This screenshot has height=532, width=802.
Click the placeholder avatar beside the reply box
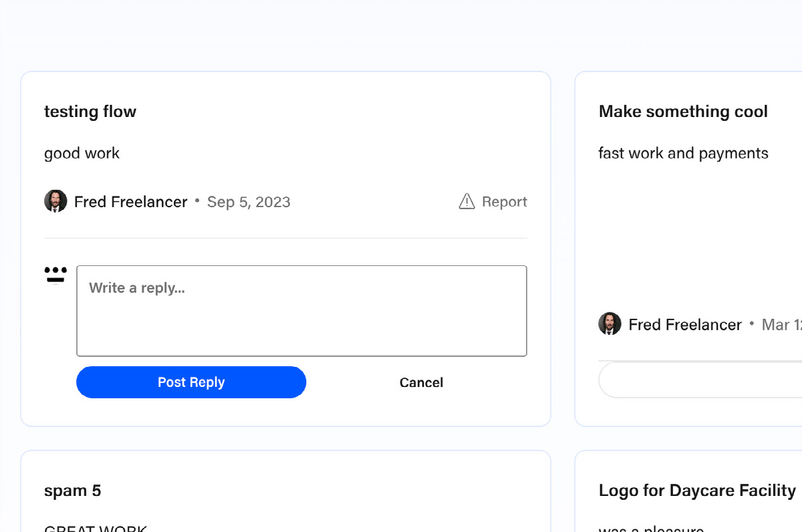pos(55,275)
